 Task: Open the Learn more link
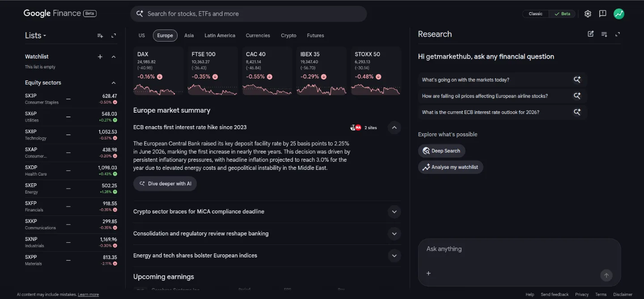88,295
